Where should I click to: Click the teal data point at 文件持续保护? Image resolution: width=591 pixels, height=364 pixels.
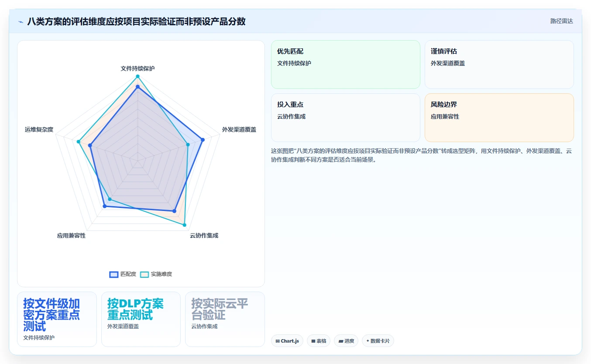tap(137, 76)
